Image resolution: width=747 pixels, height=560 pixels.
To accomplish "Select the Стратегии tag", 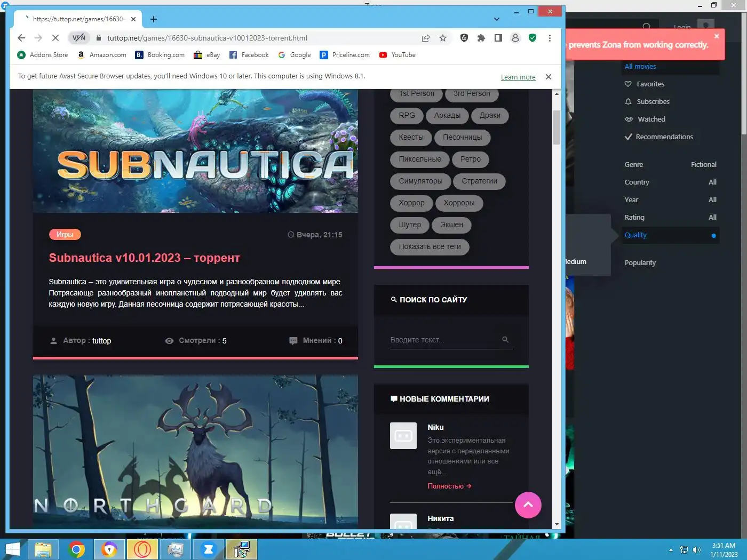I will click(x=479, y=181).
